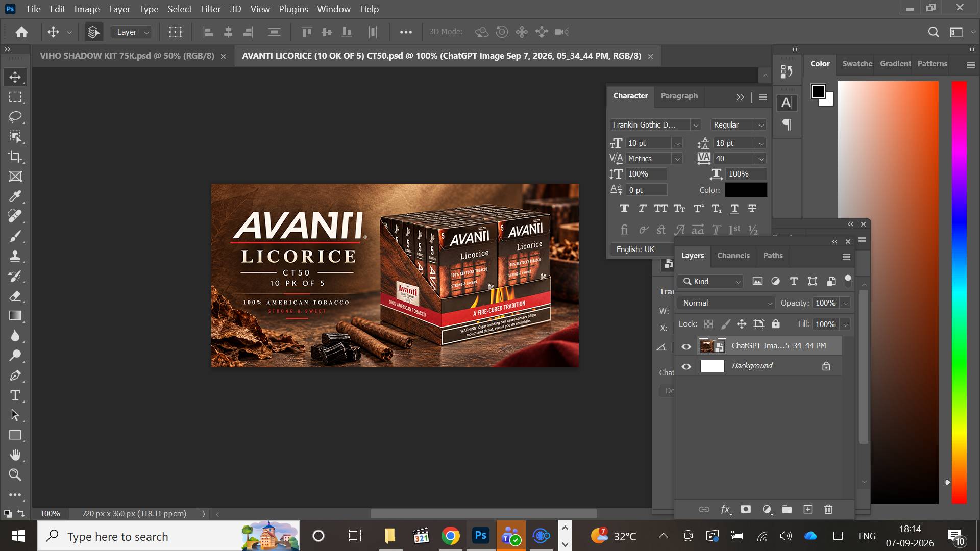This screenshot has width=980, height=551.
Task: Create a new layer in Layers panel
Action: [x=807, y=509]
